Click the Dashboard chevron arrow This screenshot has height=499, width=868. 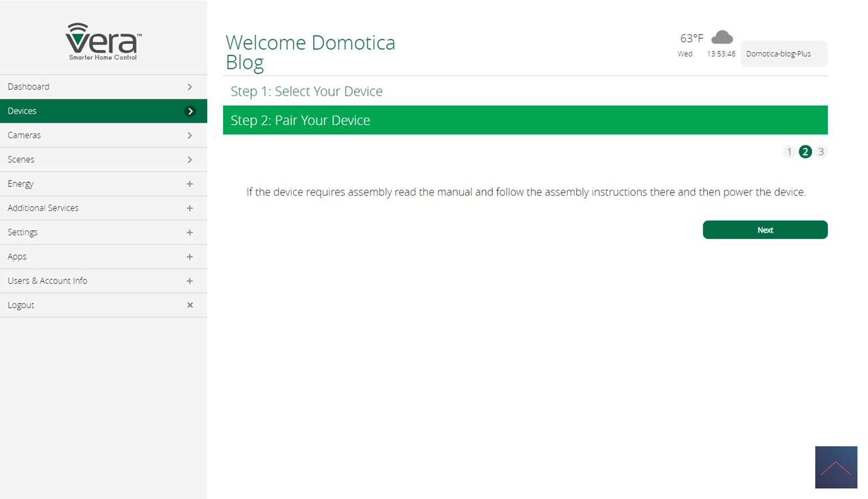[190, 87]
